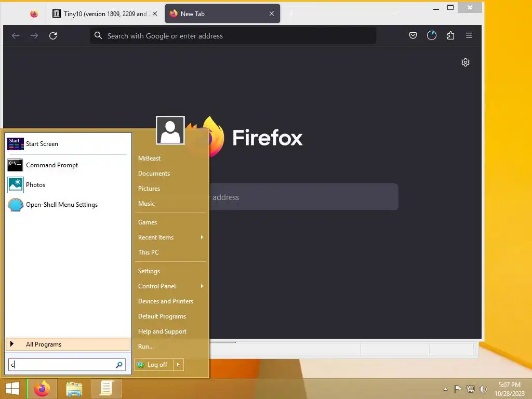Open the Photos app
The image size is (532, 399).
click(68, 185)
